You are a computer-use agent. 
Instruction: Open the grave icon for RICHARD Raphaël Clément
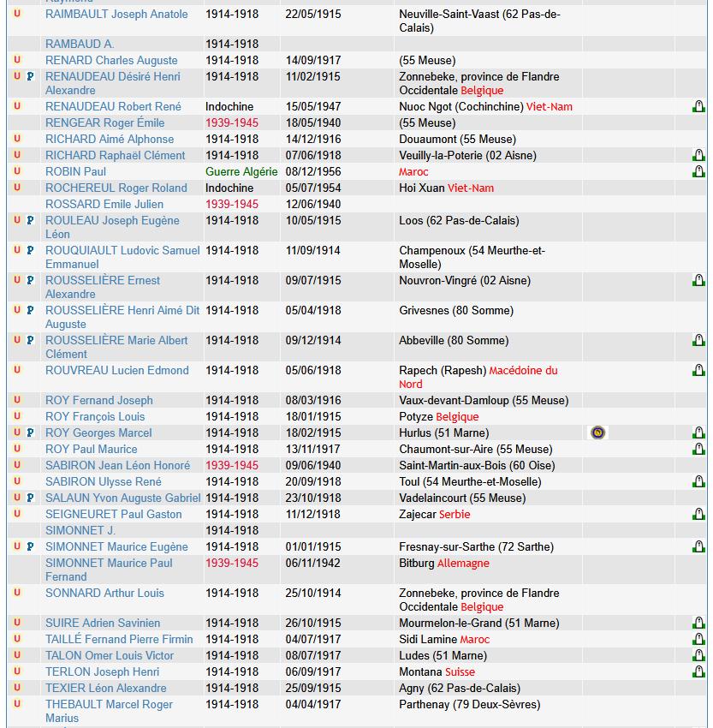point(698,156)
